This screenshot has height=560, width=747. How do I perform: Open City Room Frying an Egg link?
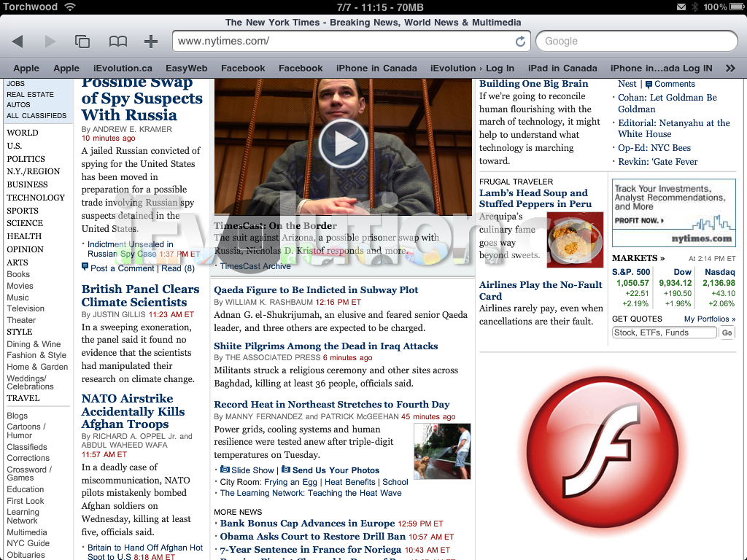[290, 482]
